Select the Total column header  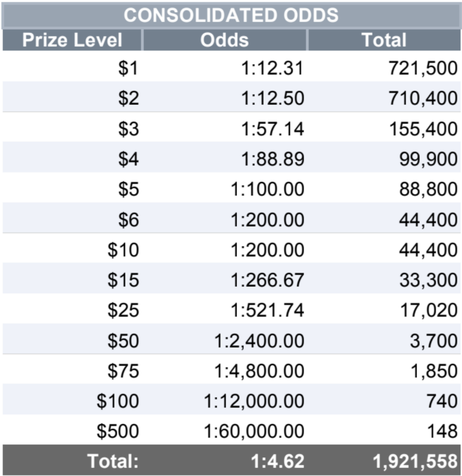pos(384,40)
